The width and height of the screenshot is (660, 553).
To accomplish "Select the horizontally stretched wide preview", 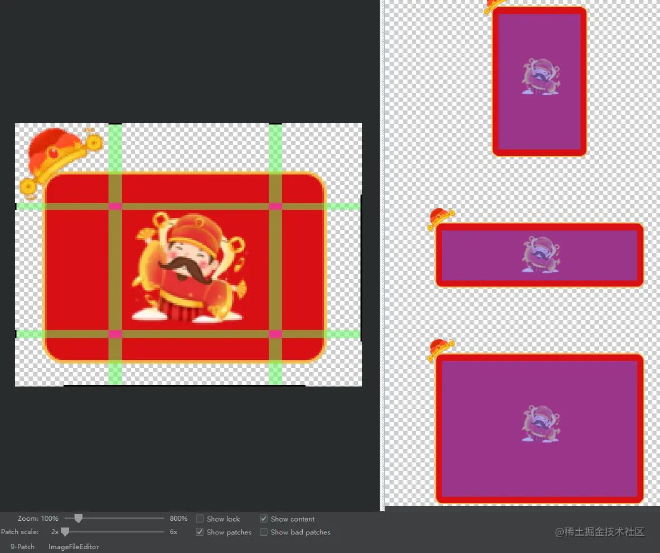I will 540,255.
